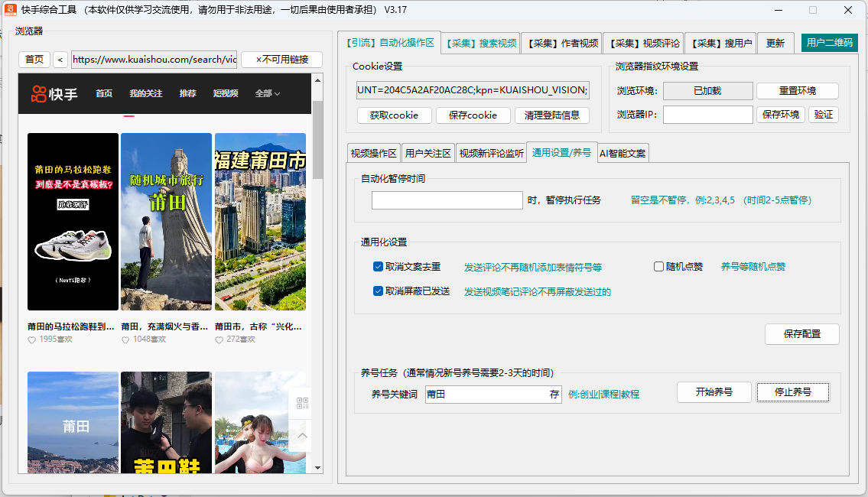868x497 pixels.
Task: Toggle the 取消文案去重 checkbox
Action: click(378, 267)
